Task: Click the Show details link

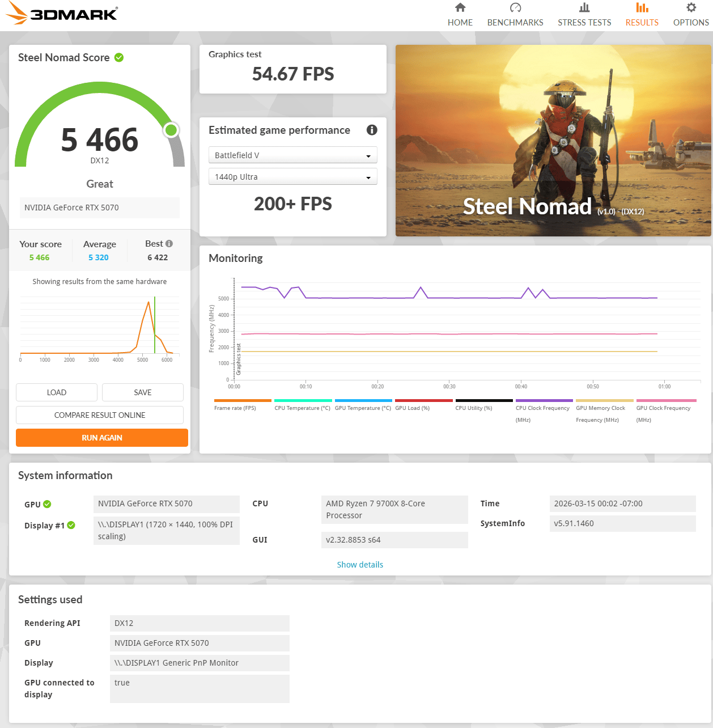Action: click(360, 565)
